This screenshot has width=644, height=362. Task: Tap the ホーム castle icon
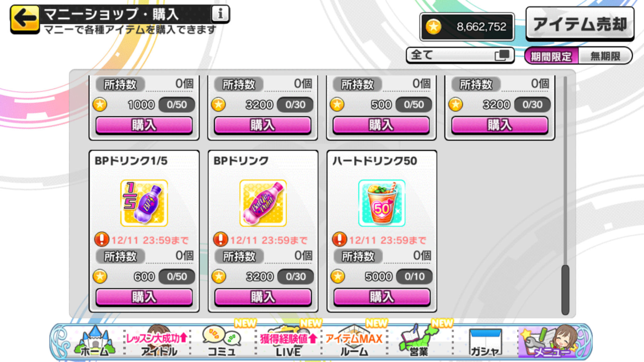[x=95, y=342]
